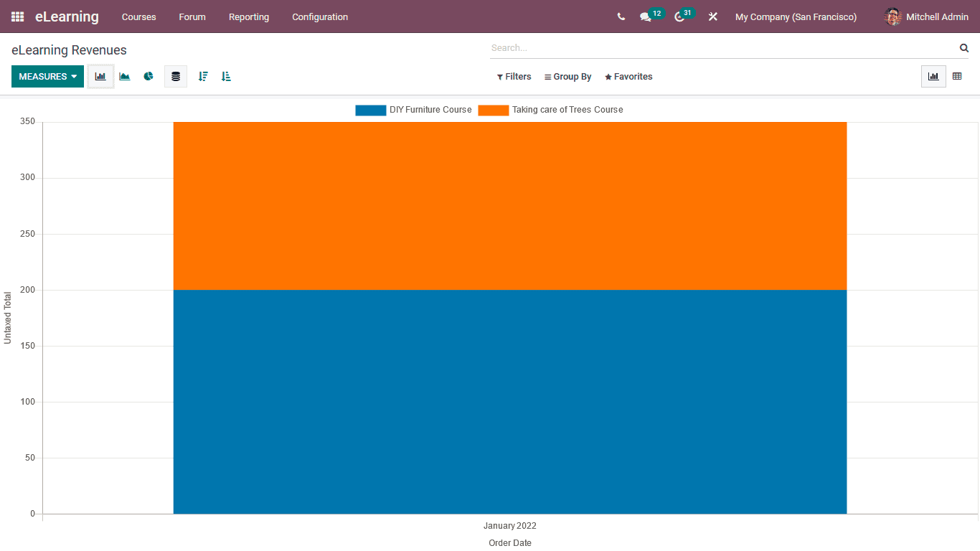Switch to pivot table view
This screenshot has height=551, width=980.
[x=957, y=76]
